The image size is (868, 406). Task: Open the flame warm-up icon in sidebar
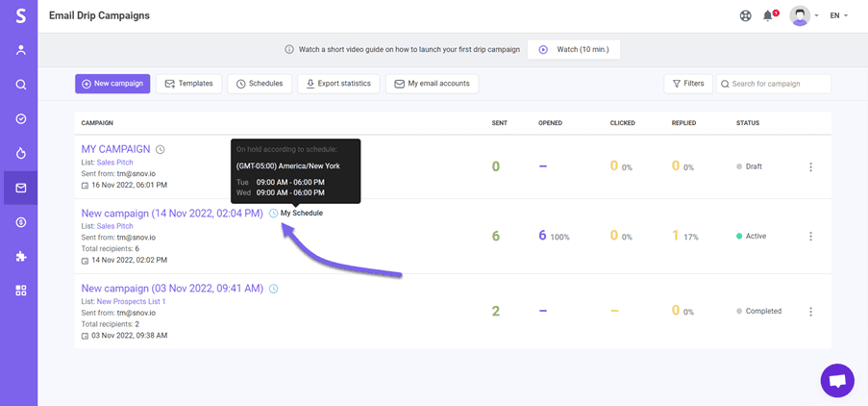20,153
